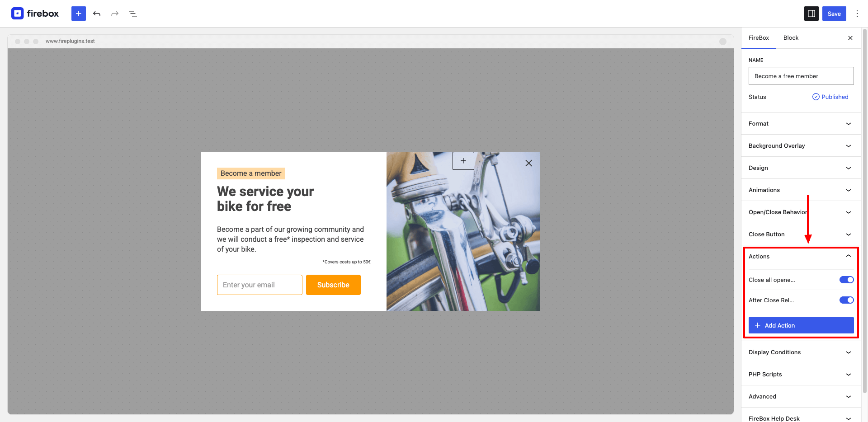Click the Published status link
The height and width of the screenshot is (422, 868).
pos(830,97)
